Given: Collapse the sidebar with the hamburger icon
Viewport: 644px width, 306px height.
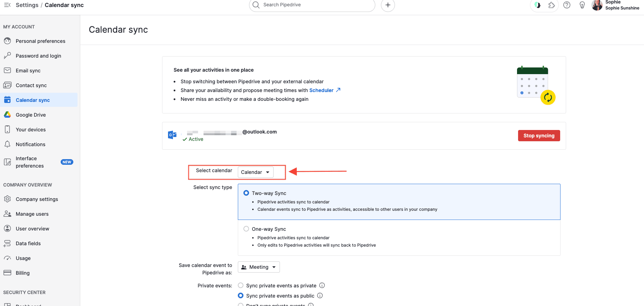Looking at the screenshot, I should pyautogui.click(x=7, y=5).
